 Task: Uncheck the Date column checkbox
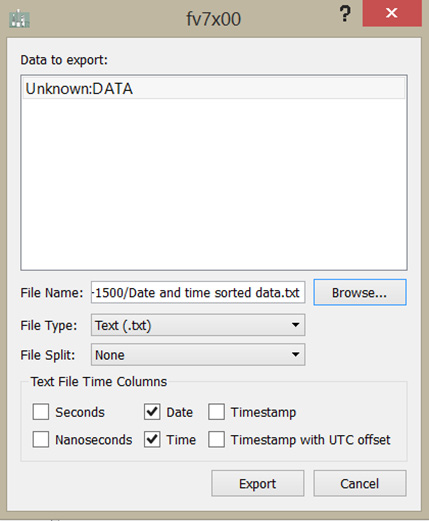152,412
